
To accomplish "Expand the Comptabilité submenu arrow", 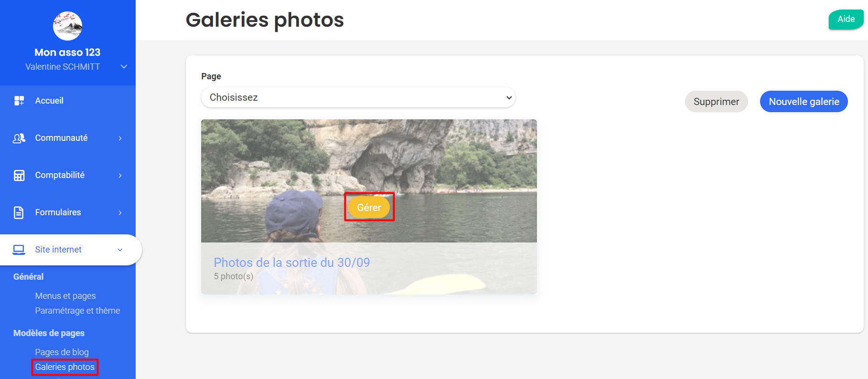I will point(120,175).
